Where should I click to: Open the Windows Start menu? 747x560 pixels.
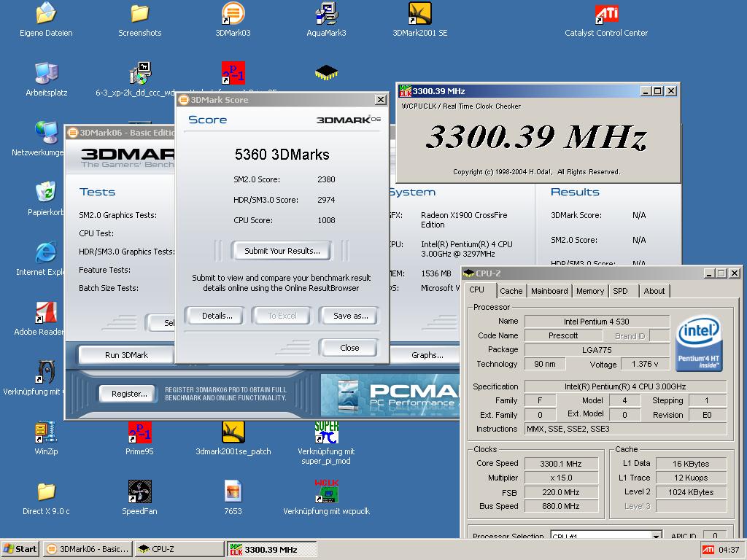point(20,549)
